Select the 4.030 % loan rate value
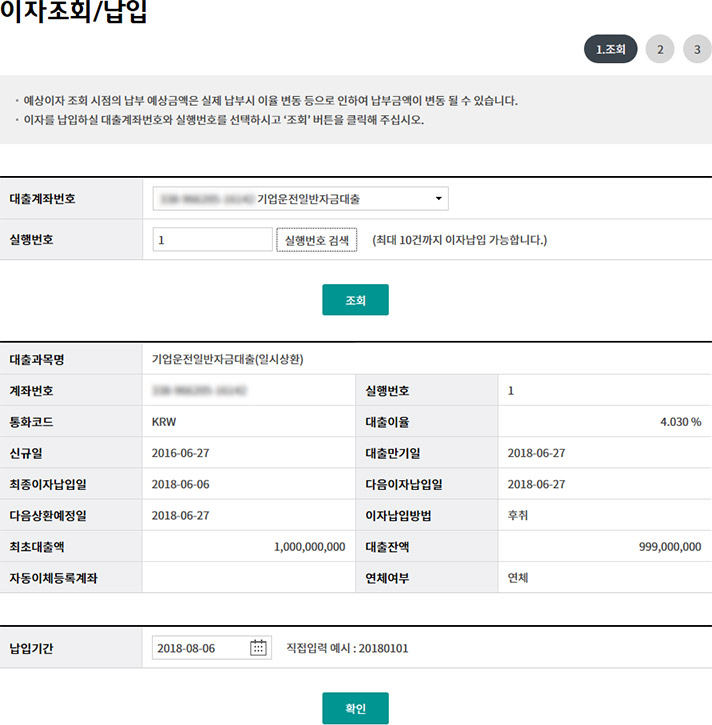 point(680,422)
